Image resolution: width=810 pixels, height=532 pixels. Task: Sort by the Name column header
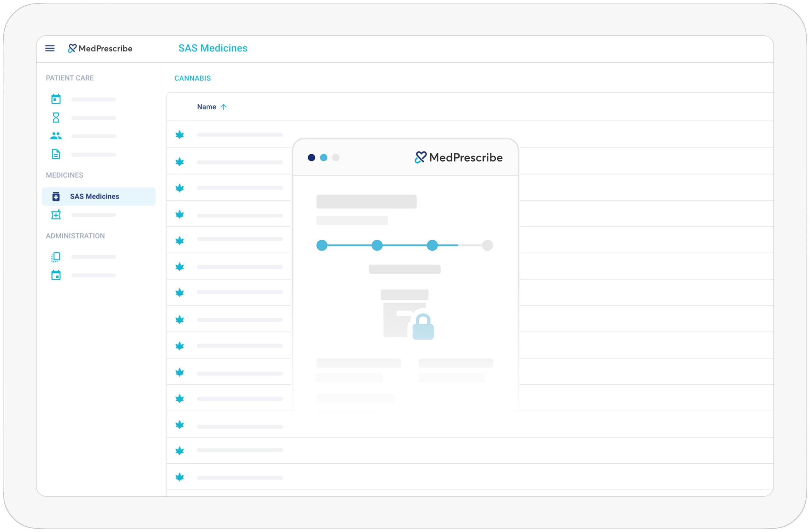(206, 107)
